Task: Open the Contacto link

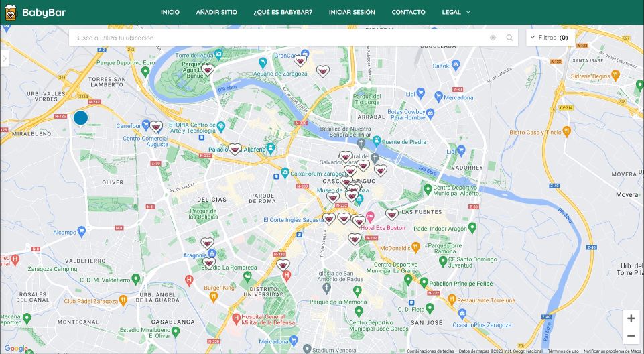Action: [408, 12]
